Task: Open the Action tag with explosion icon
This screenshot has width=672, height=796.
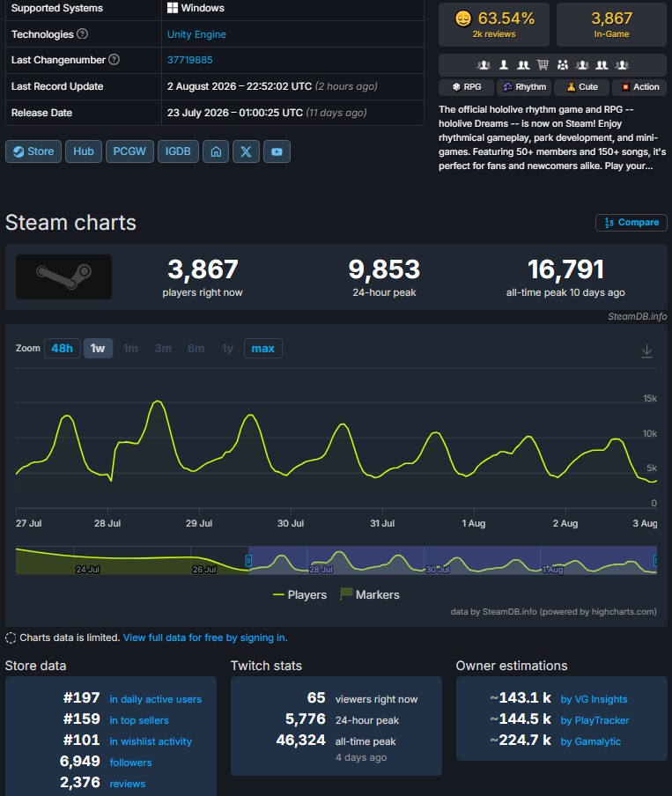Action: coord(639,87)
